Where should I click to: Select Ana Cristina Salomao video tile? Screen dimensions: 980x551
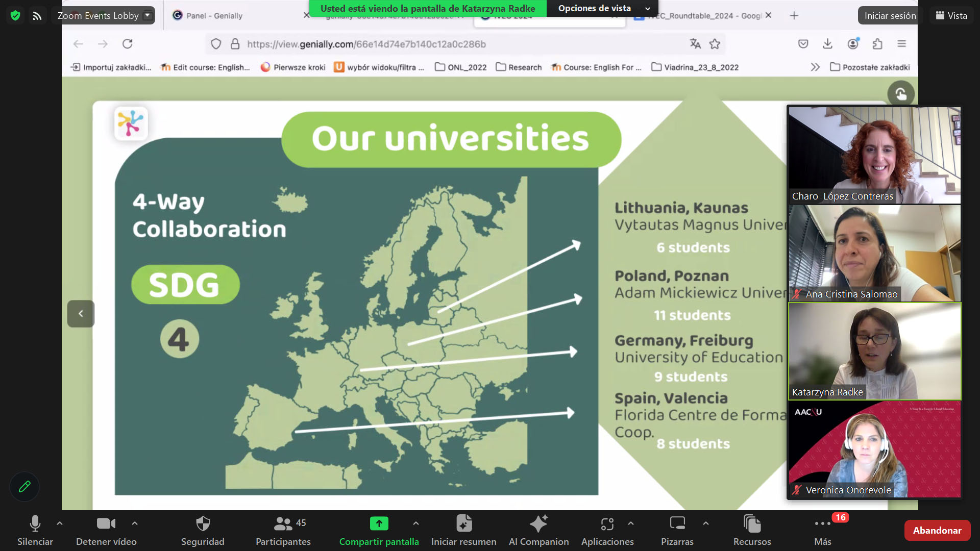874,253
